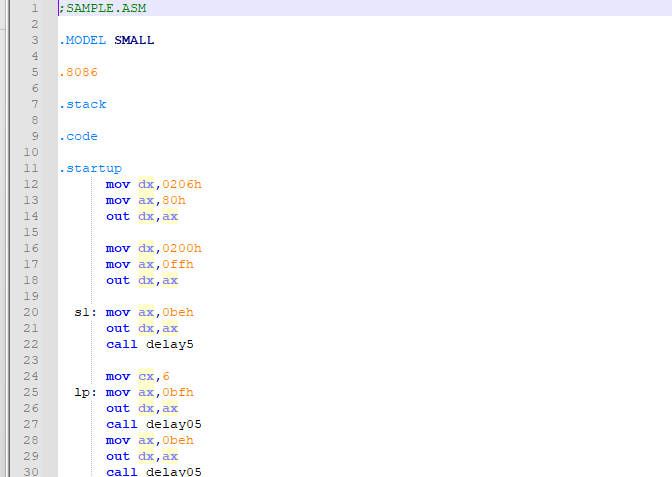Viewport: 672px width, 477px height.
Task: Click the word 'SMALL' after .MODEL
Action: click(134, 40)
